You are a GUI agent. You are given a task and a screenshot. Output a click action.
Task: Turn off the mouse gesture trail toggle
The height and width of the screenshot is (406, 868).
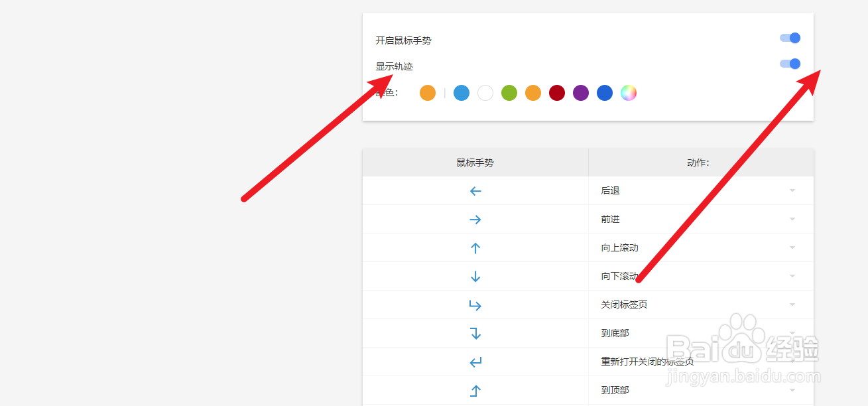(789, 64)
